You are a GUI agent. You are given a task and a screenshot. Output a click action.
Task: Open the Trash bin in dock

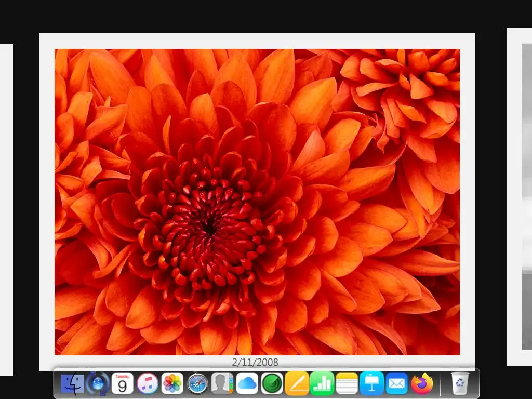(460, 383)
